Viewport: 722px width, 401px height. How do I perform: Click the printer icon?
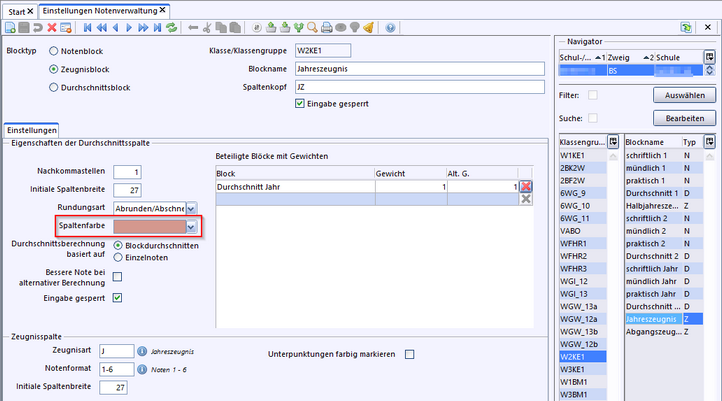(326, 28)
